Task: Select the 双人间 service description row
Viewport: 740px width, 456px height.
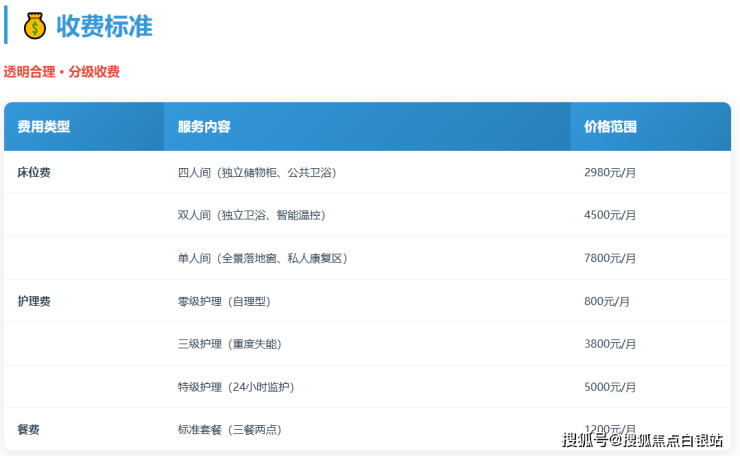Action: click(x=251, y=215)
